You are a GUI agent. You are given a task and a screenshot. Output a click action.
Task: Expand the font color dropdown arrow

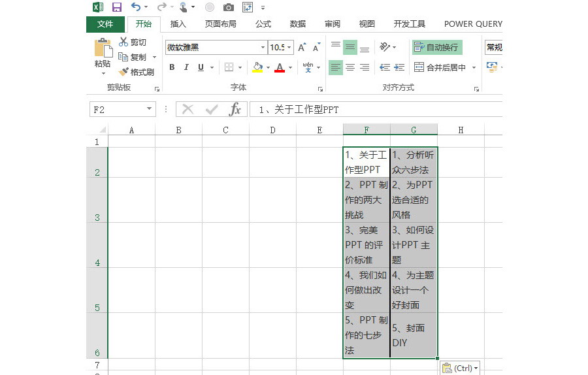(x=290, y=67)
